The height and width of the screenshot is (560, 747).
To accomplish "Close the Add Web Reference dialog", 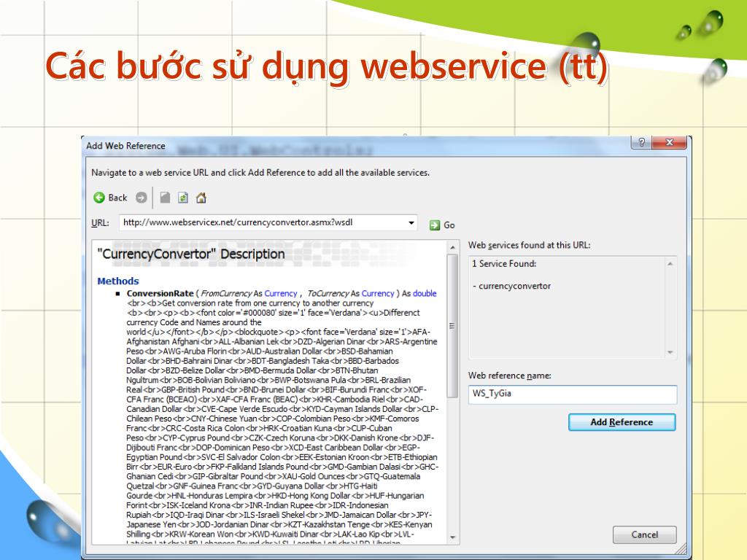I will pos(670,142).
